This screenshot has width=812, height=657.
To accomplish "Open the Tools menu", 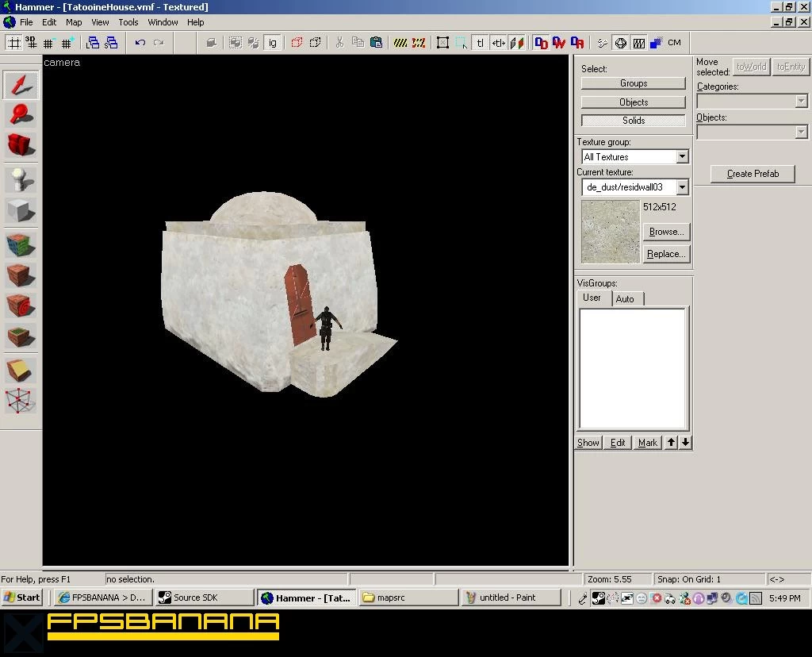I will point(128,22).
